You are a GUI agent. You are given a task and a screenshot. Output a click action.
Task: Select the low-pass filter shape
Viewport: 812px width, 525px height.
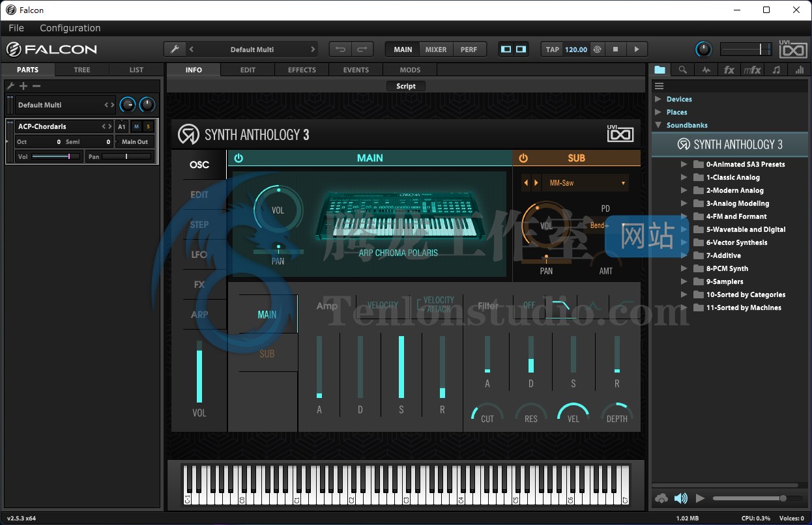point(560,305)
